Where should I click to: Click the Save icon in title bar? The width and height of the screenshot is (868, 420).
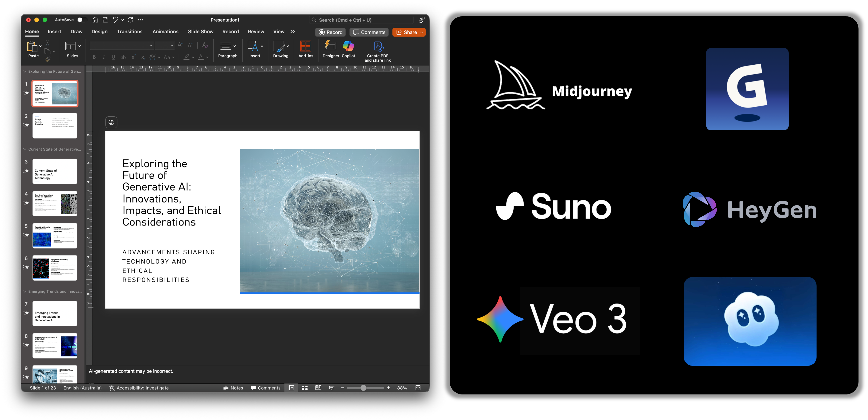[x=105, y=20]
